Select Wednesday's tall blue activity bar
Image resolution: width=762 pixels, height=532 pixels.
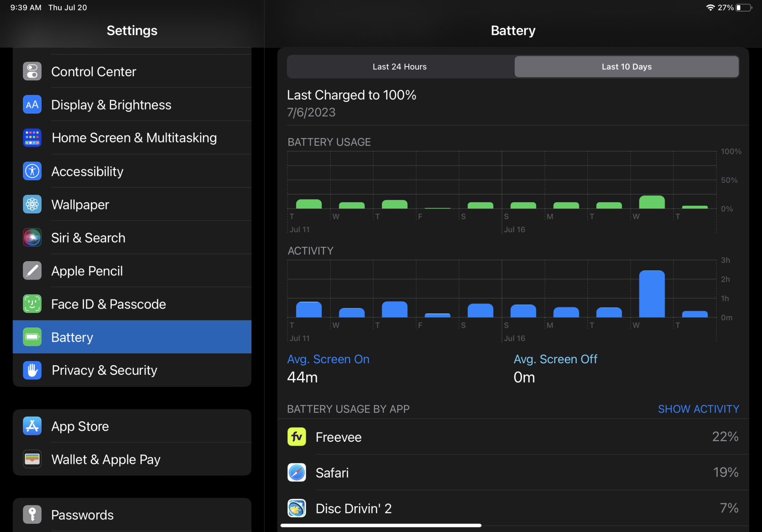(652, 294)
